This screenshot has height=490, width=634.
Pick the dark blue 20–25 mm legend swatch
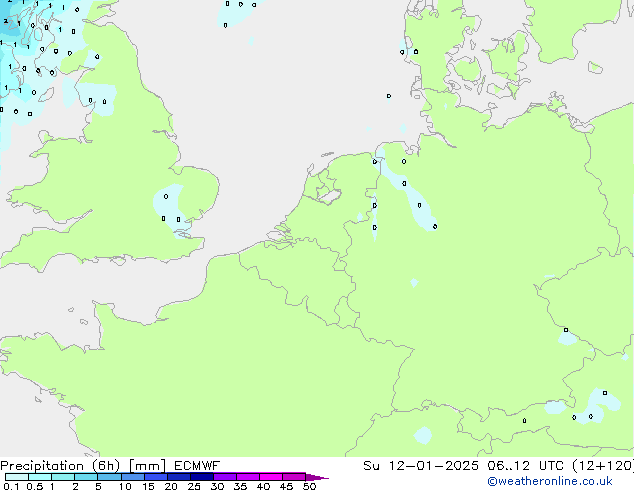coord(182,477)
